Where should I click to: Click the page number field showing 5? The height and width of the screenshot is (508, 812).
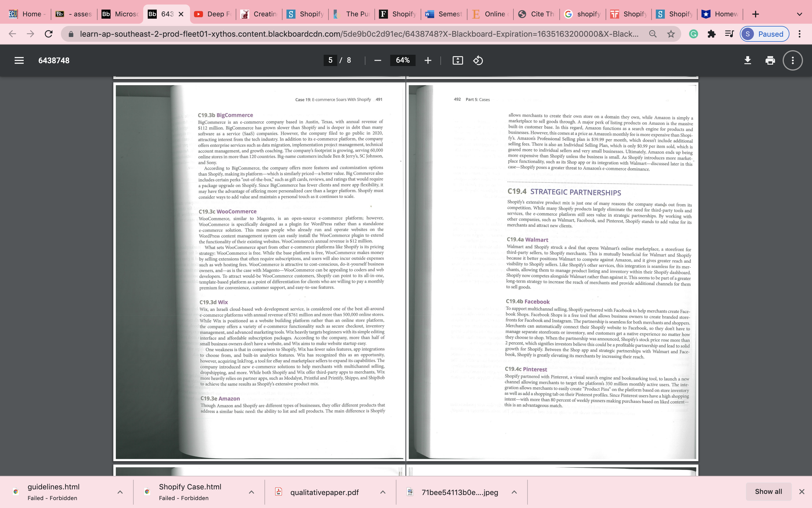pos(330,60)
